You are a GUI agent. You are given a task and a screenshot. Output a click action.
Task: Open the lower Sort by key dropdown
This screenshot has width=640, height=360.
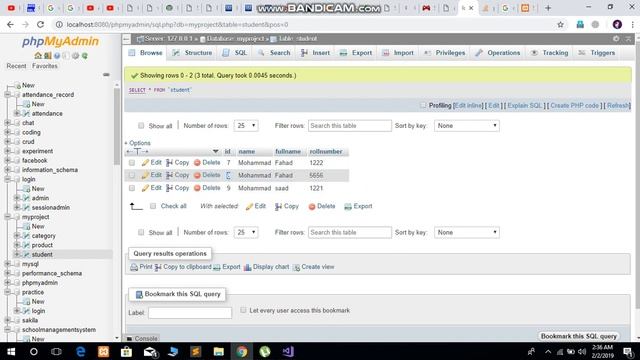tap(467, 232)
